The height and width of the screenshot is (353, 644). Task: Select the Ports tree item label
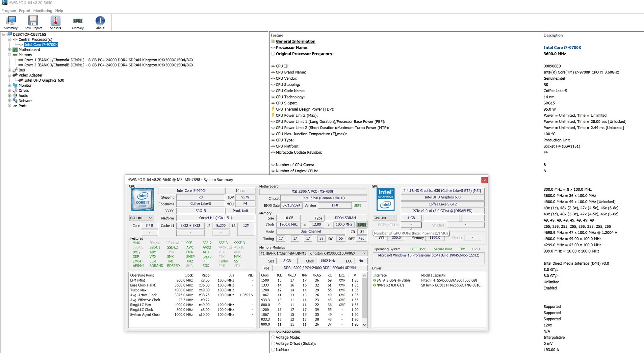[x=23, y=106]
